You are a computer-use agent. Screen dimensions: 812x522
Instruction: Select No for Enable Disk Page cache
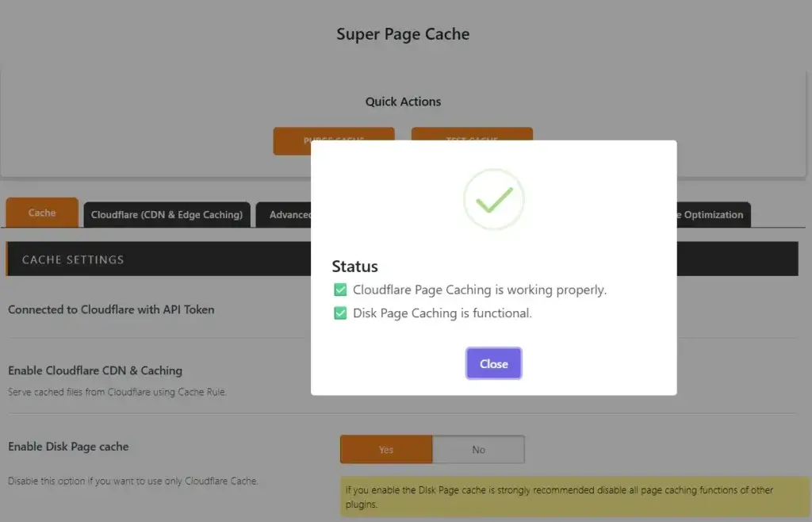click(x=478, y=450)
